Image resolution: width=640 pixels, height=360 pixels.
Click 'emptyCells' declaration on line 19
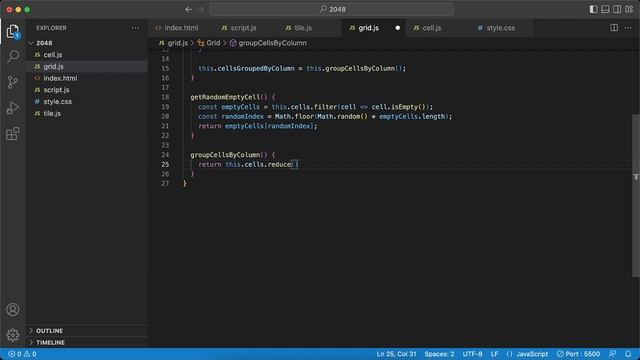click(240, 107)
